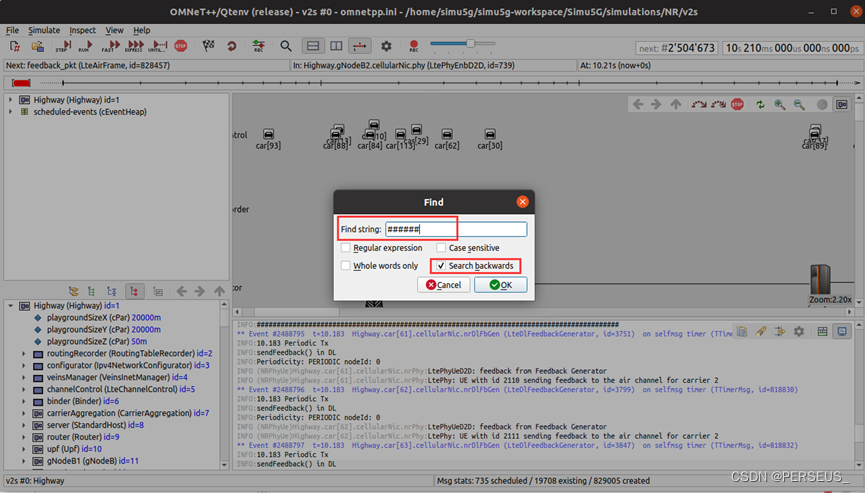865x493 pixels.
Task: Click the Find string input field
Action: pos(456,229)
